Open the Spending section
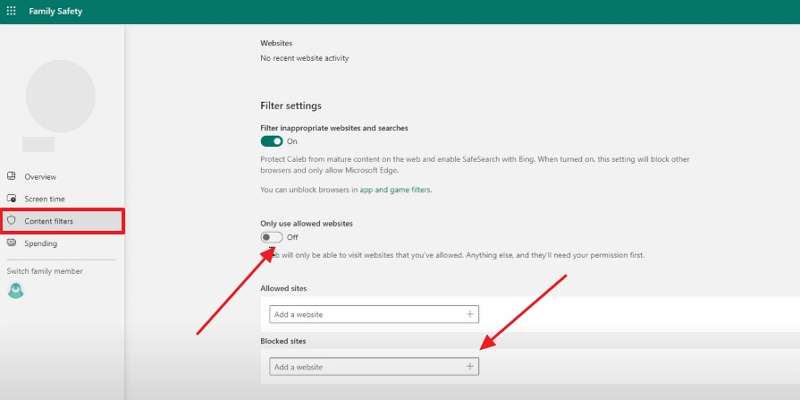This screenshot has width=800, height=400. 41,243
